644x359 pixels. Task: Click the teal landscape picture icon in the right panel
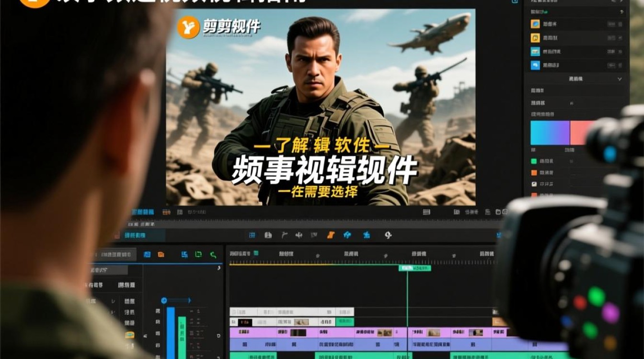(x=535, y=52)
